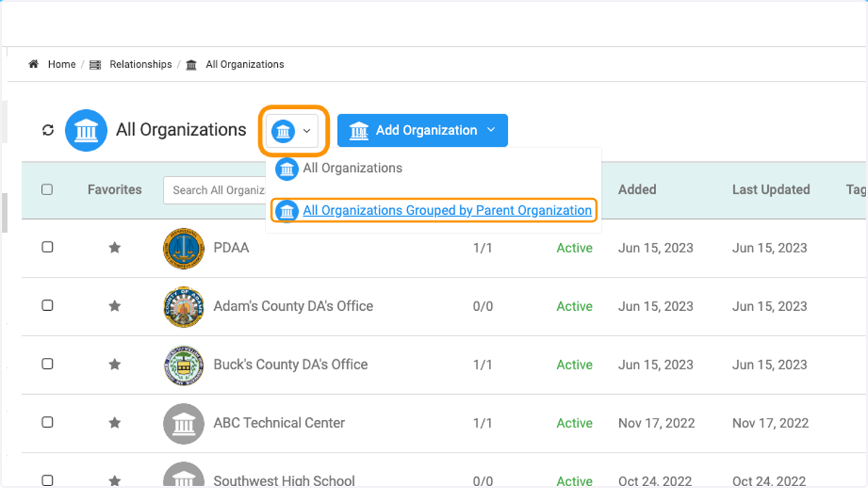Open Buck's County DA's Office
868x488 pixels.
[x=290, y=364]
